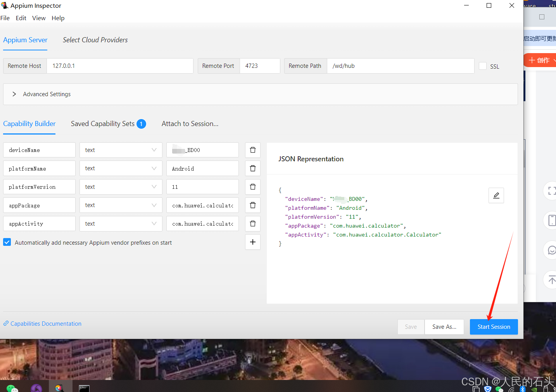Click the orange 创作 button in browser

(x=540, y=60)
